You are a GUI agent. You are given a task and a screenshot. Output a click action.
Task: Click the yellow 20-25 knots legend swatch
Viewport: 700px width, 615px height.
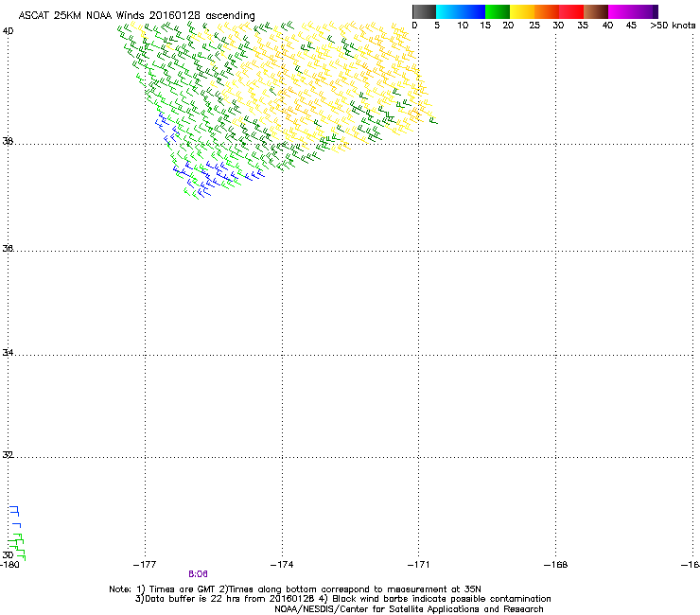click(x=522, y=11)
